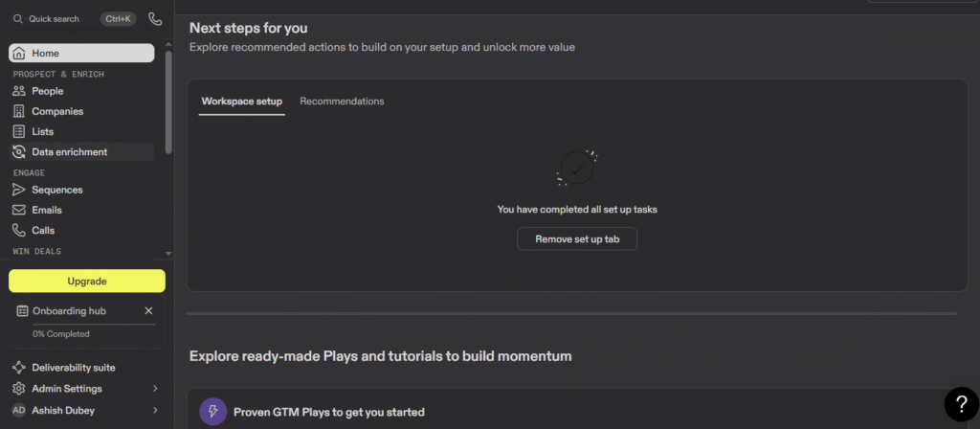
Task: Click the phone dialer icon near search
Action: point(155,18)
